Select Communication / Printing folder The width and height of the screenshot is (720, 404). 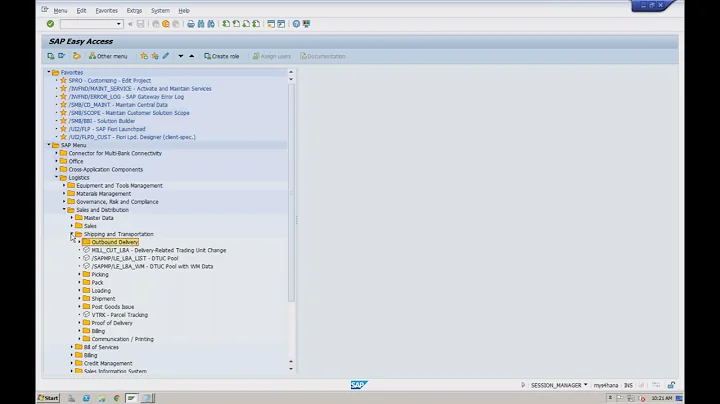coord(123,339)
